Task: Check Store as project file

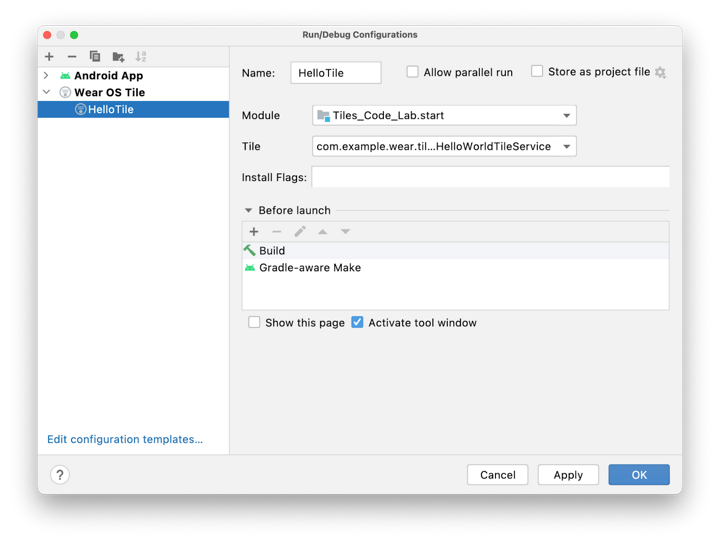Action: (537, 72)
